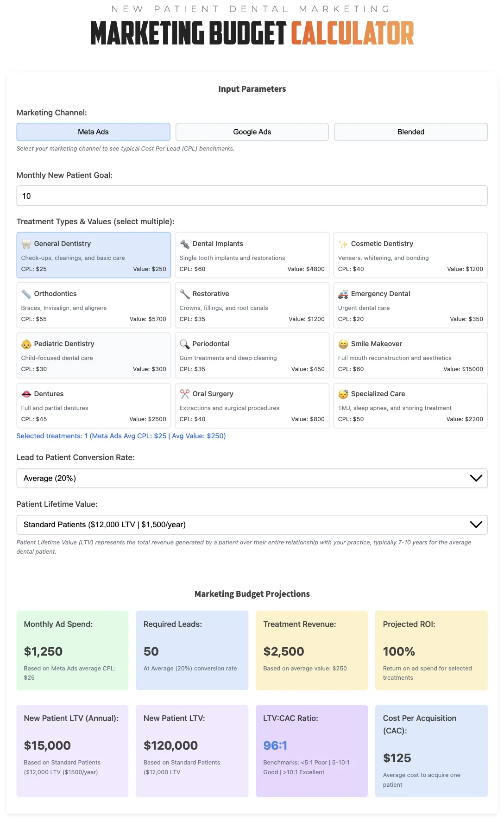The image size is (504, 821).
Task: Toggle the Specialized Care treatment card
Action: [410, 405]
